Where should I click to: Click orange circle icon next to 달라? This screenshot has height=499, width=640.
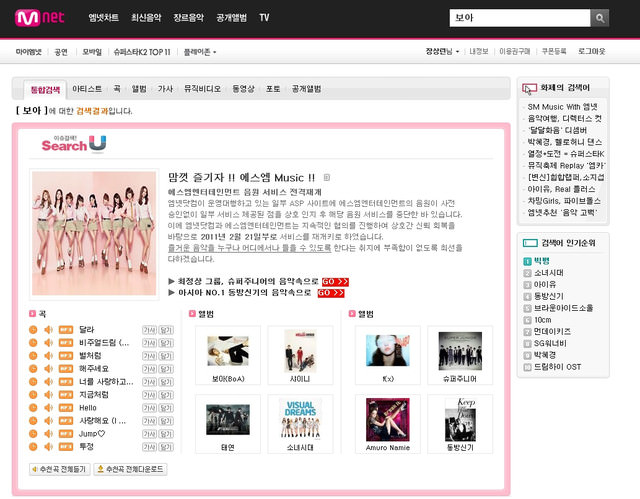click(33, 330)
